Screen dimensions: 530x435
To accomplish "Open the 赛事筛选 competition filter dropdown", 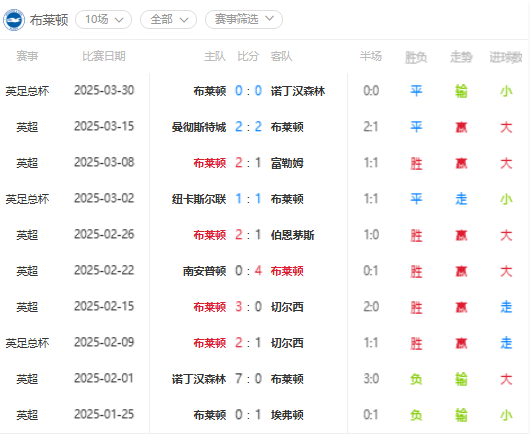I will [244, 19].
